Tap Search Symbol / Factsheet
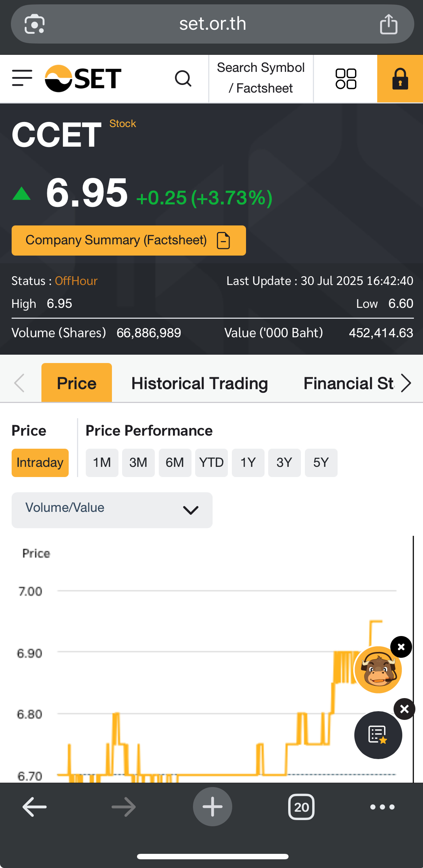The height and width of the screenshot is (868, 423). tap(261, 78)
